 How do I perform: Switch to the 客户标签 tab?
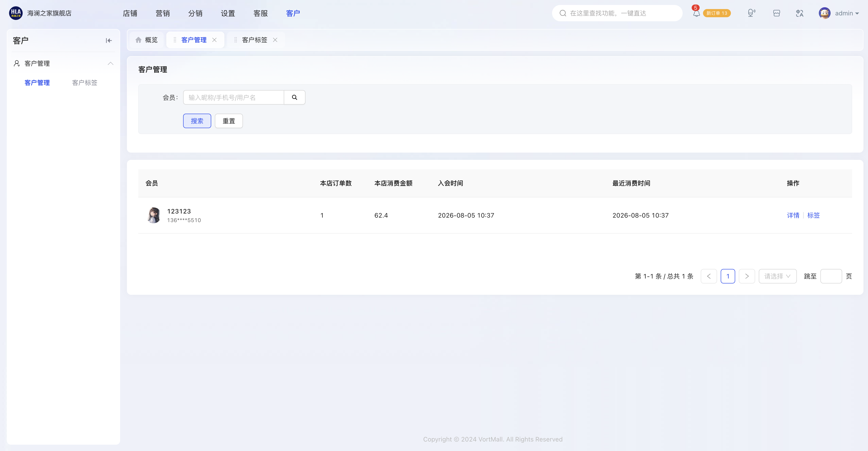click(x=255, y=40)
